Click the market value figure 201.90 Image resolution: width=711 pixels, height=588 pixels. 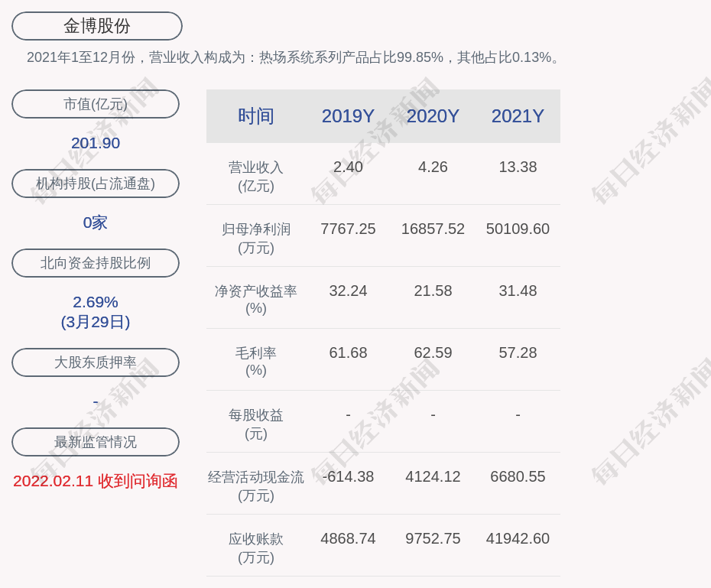pyautogui.click(x=96, y=143)
